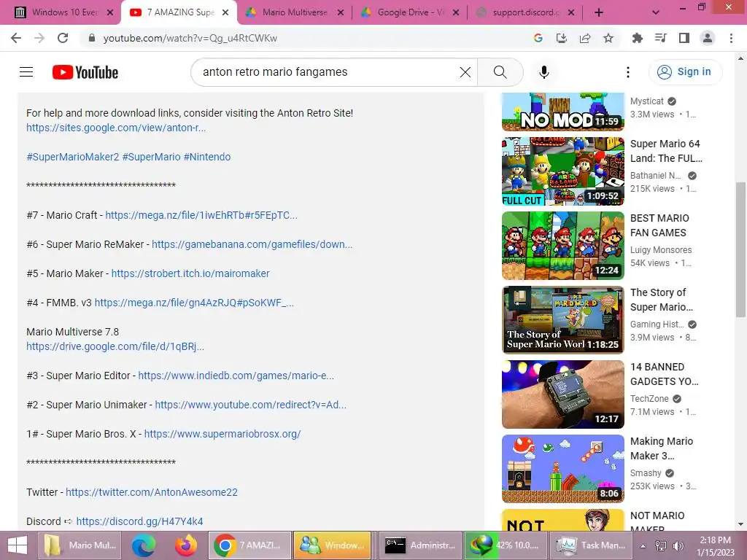Open the volume icon in system tray
This screenshot has height=560, width=747.
(678, 545)
